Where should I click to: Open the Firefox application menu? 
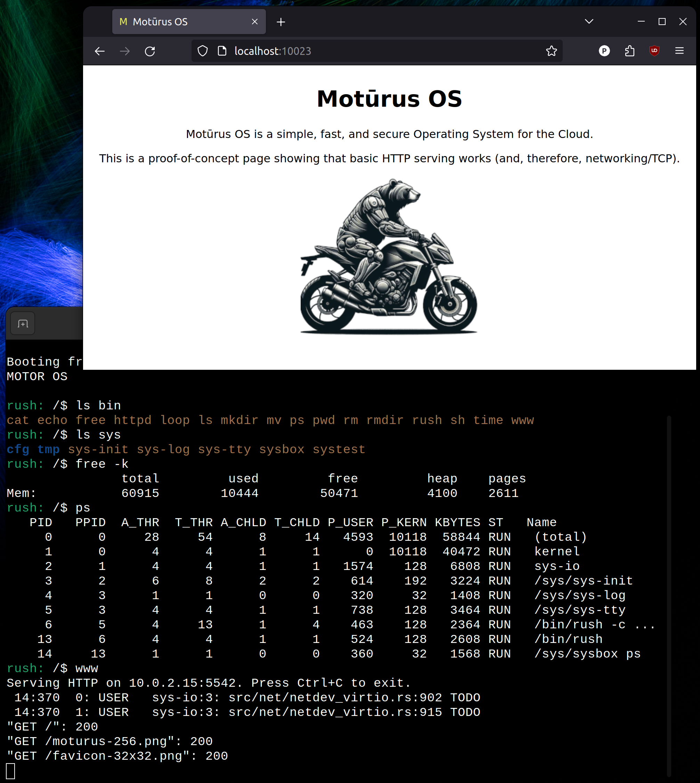point(679,50)
